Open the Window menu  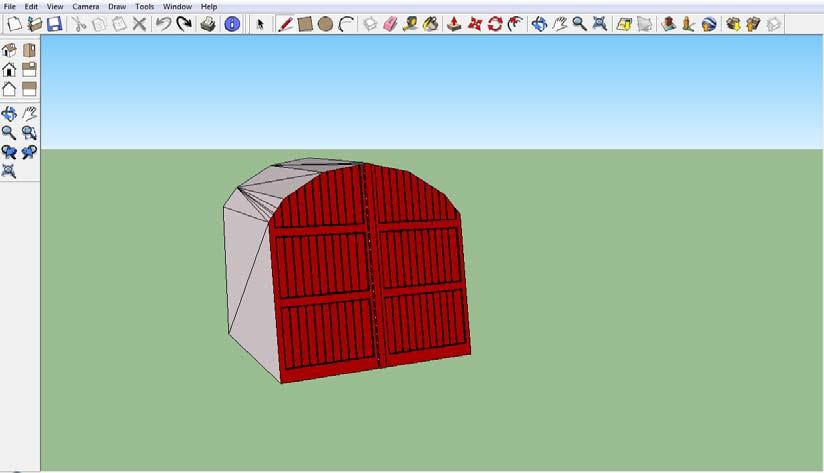click(177, 7)
